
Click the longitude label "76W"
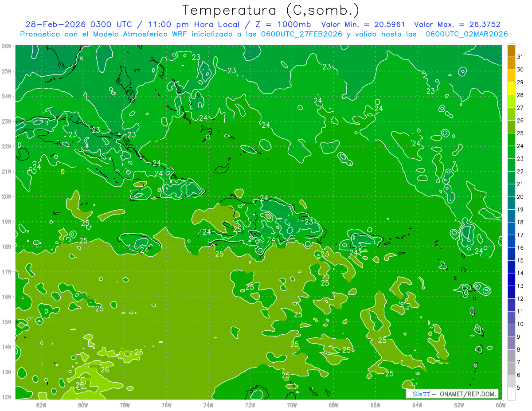pyautogui.click(x=167, y=405)
